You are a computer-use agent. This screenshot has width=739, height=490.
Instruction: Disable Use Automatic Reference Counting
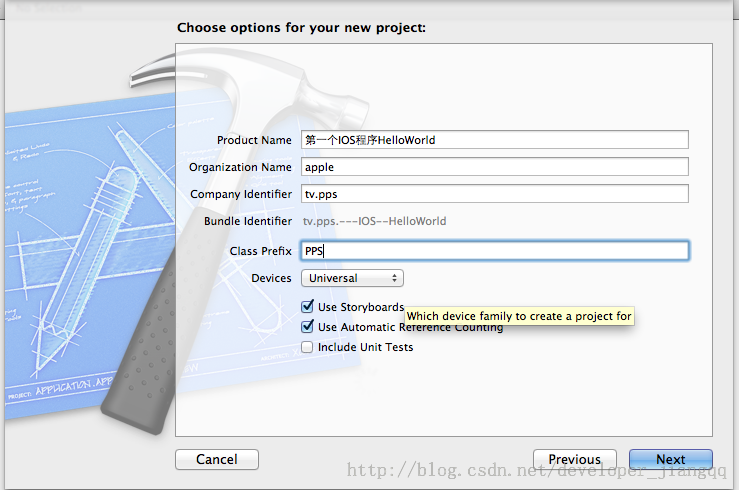coord(308,327)
